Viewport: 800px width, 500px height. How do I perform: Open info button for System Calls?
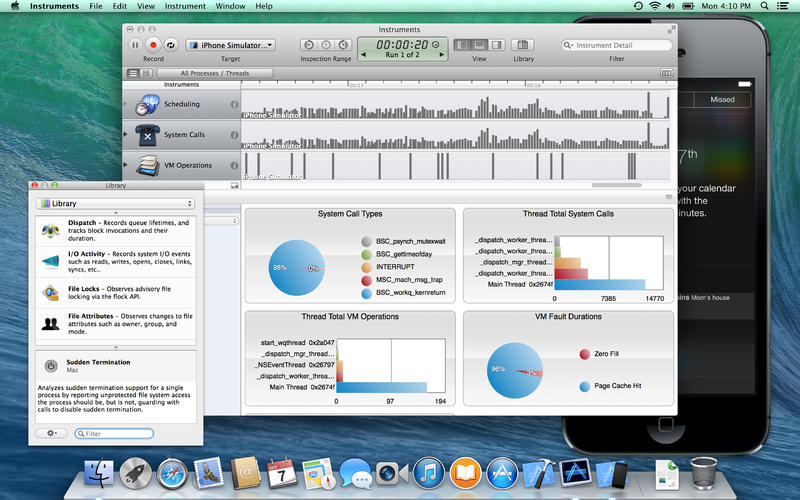pos(234,135)
